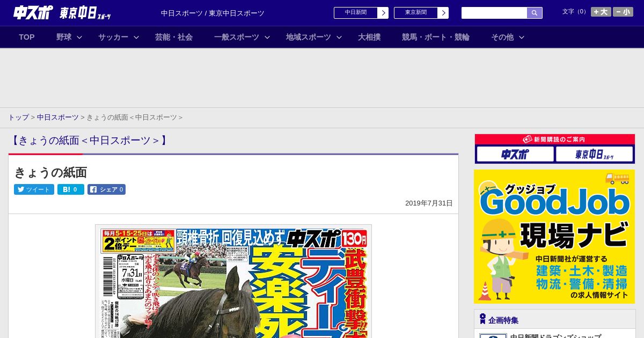The image size is (644, 338).
Task: Expand the 一般スポーツ dropdown chevron
Action: pyautogui.click(x=267, y=37)
